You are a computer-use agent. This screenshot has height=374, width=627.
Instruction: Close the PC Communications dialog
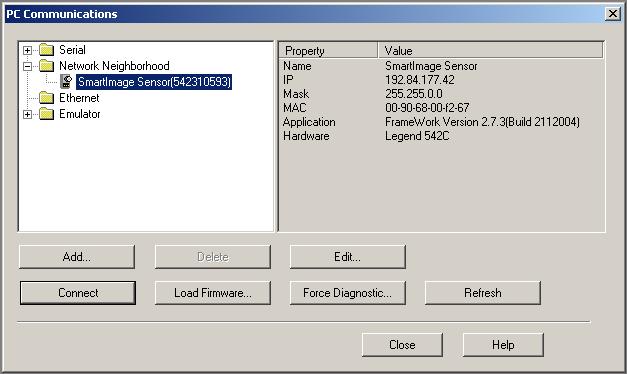[402, 345]
